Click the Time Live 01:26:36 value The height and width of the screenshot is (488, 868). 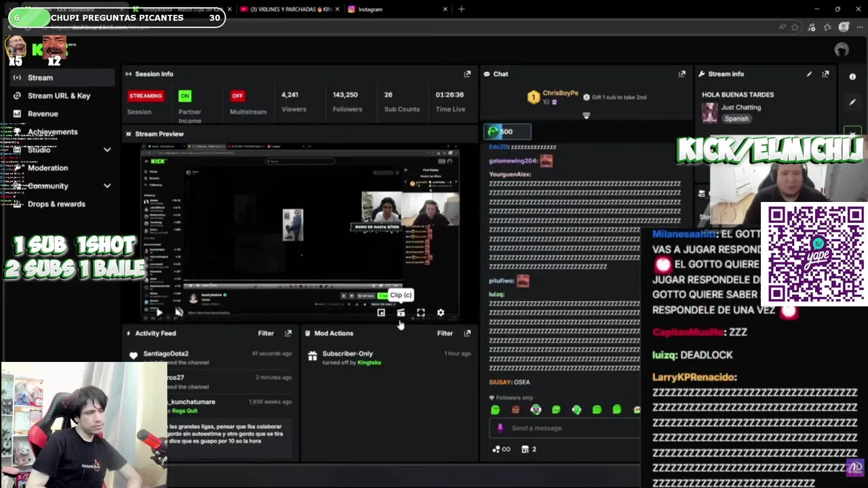(x=450, y=95)
